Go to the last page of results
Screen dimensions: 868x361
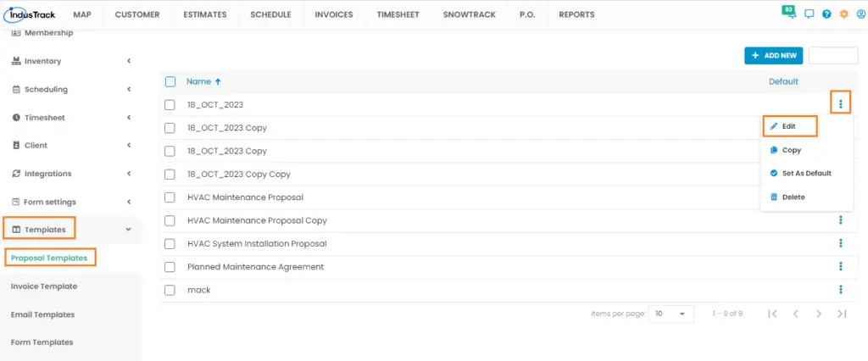coord(842,314)
